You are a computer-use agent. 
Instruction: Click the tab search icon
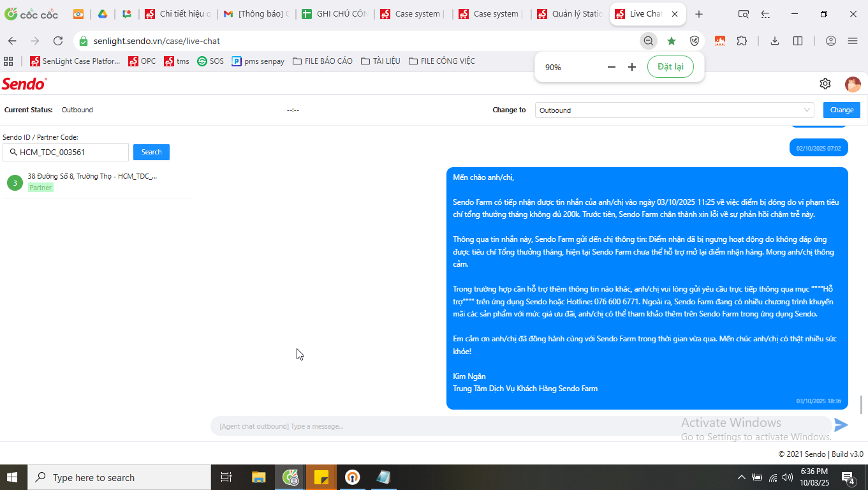coord(743,14)
